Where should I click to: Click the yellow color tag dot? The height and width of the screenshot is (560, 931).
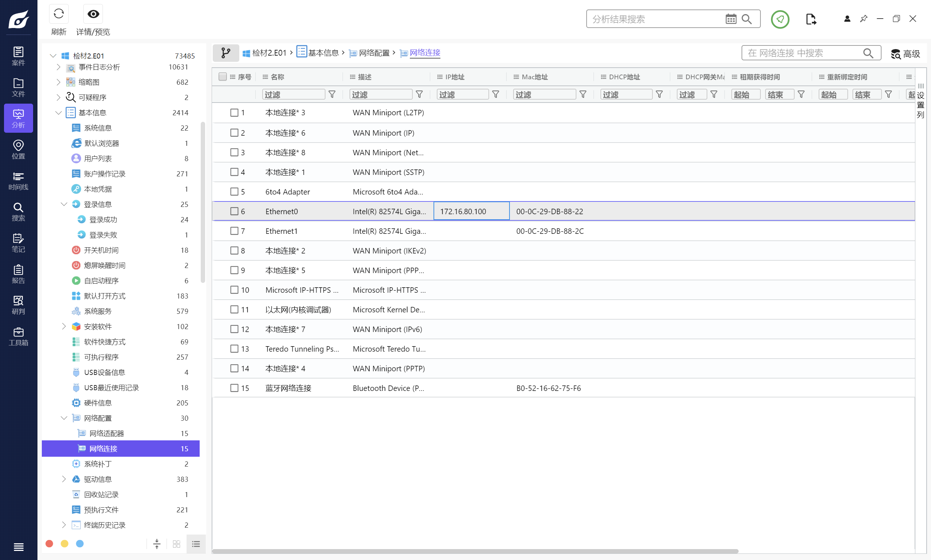pos(64,544)
